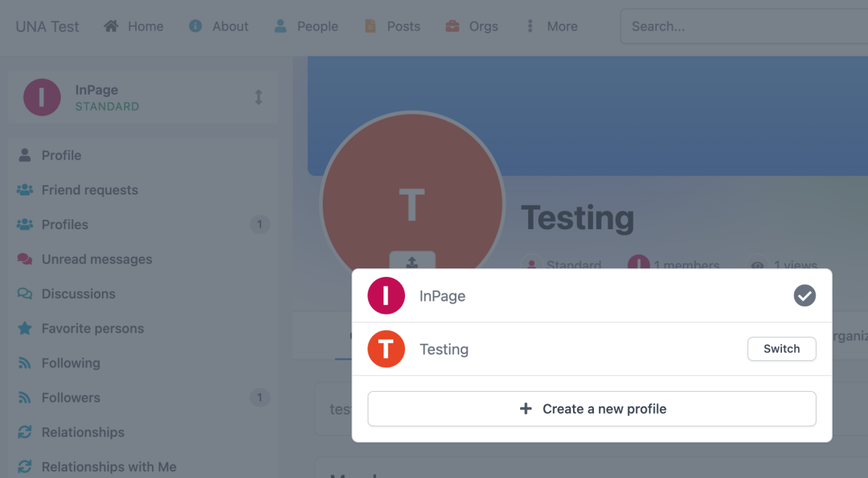Click the Posts document icon
This screenshot has height=478, width=868.
pyautogui.click(x=370, y=26)
